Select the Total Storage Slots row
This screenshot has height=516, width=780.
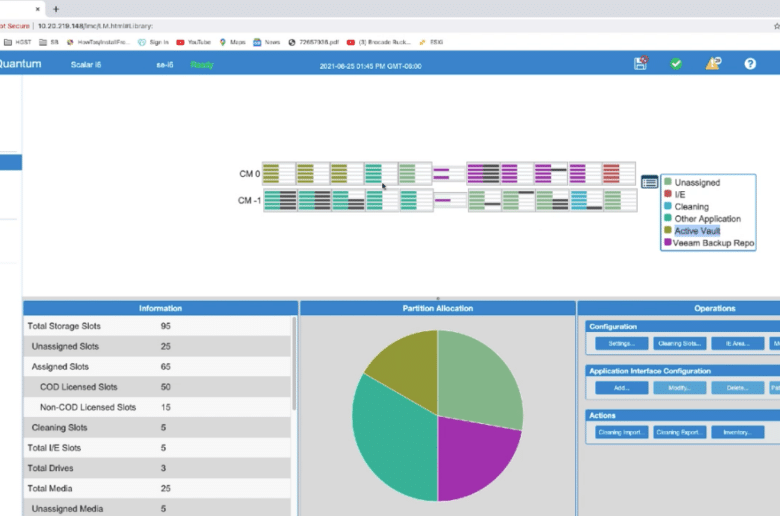pos(157,326)
